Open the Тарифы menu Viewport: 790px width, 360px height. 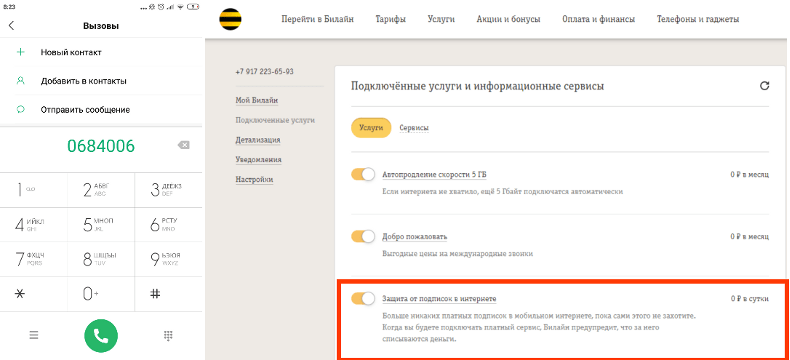390,19
